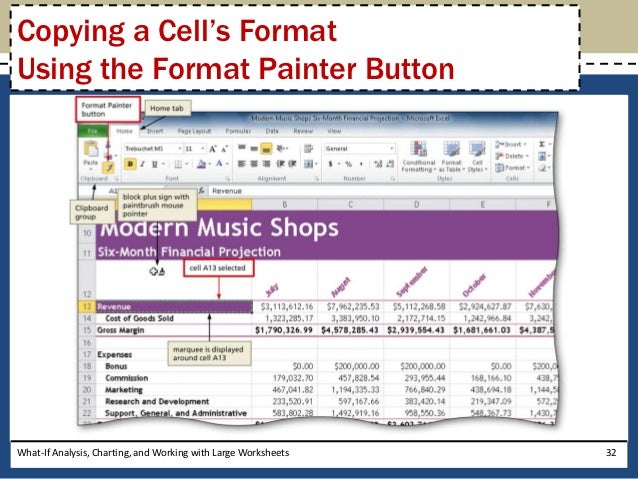The height and width of the screenshot is (479, 638).
Task: Apply top vertical alignment
Action: pyautogui.click(x=242, y=148)
